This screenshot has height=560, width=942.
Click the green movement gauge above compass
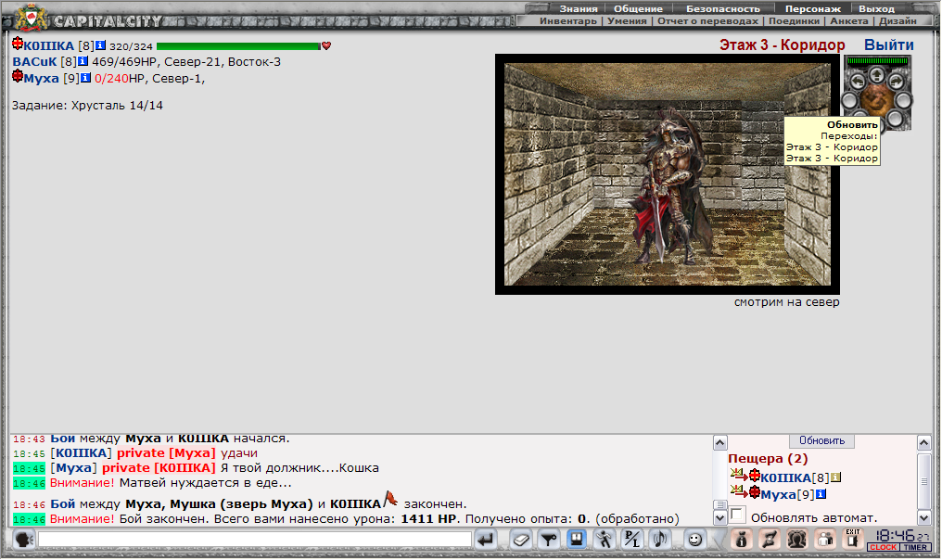(x=877, y=60)
